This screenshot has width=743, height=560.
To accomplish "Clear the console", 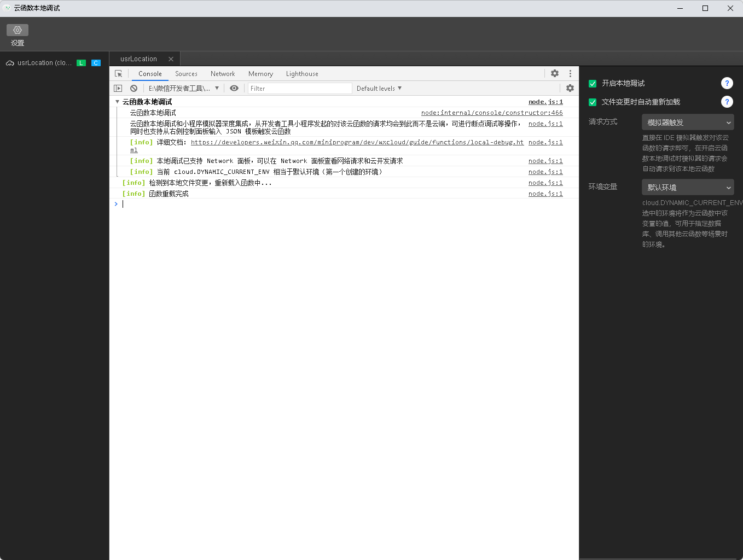I will point(133,88).
